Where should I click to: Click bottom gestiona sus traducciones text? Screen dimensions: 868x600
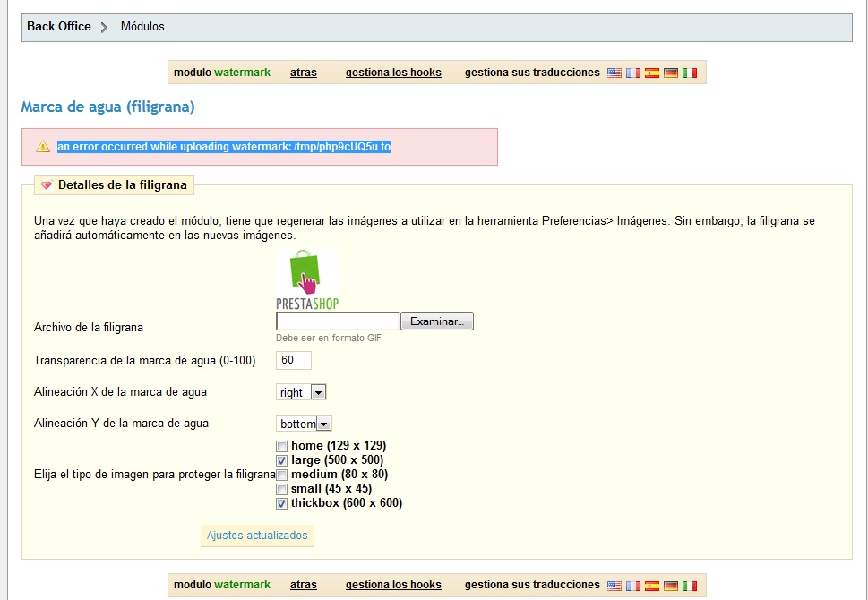coord(532,585)
